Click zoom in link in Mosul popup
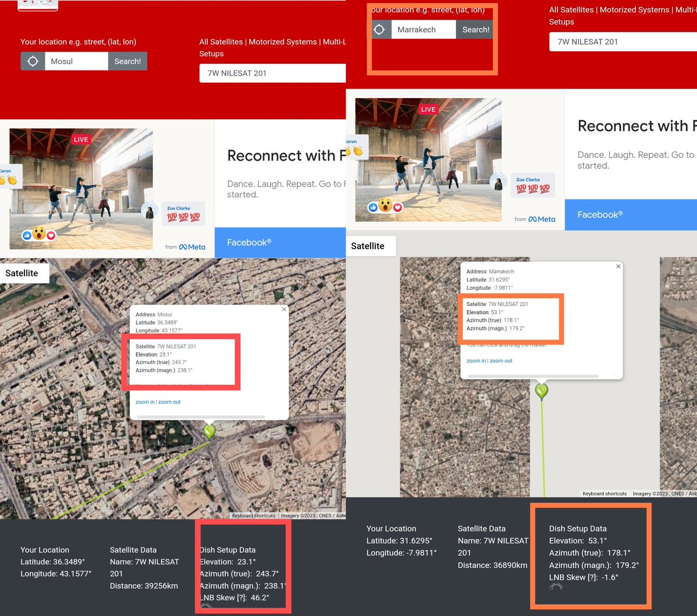Screen dimensions: 697x616 145,402
